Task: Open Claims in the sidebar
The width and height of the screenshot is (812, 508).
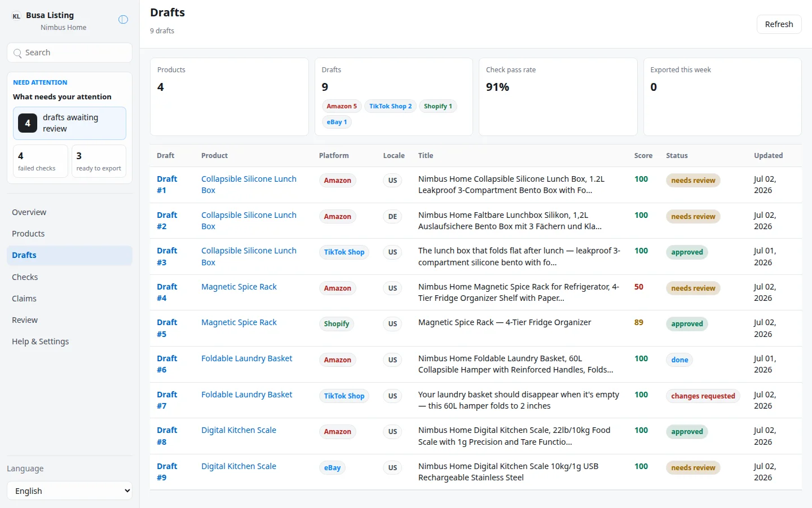Action: (69, 299)
